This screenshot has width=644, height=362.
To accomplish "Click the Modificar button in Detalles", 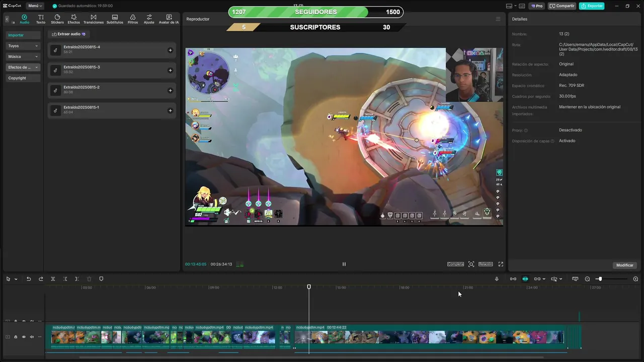I will [x=625, y=265].
